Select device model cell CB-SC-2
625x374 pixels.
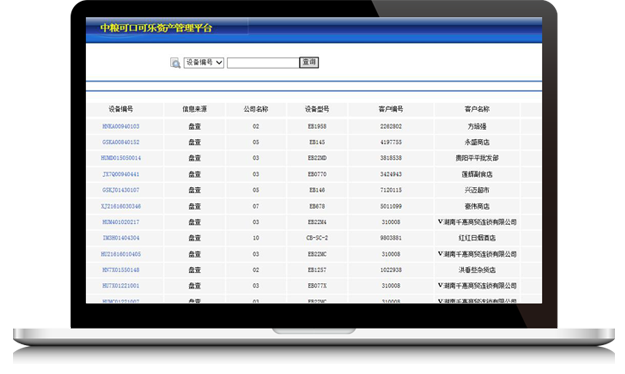coord(317,238)
